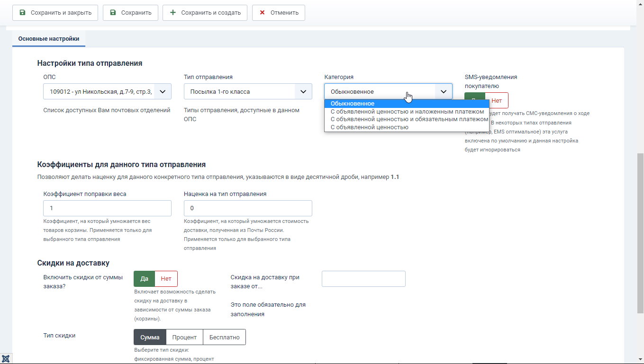Click the Joomla logo in bottom-left corner
This screenshot has width=644, height=364.
pyautogui.click(x=6, y=358)
